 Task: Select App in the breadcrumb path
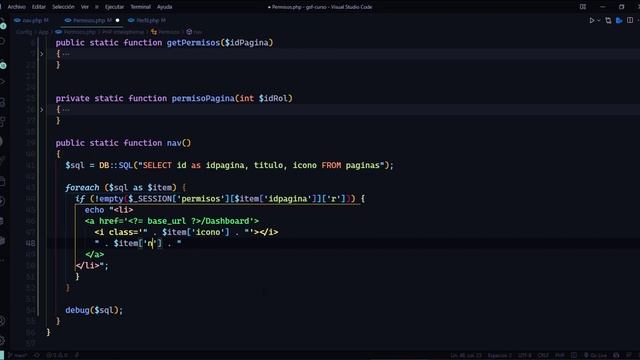click(43, 32)
